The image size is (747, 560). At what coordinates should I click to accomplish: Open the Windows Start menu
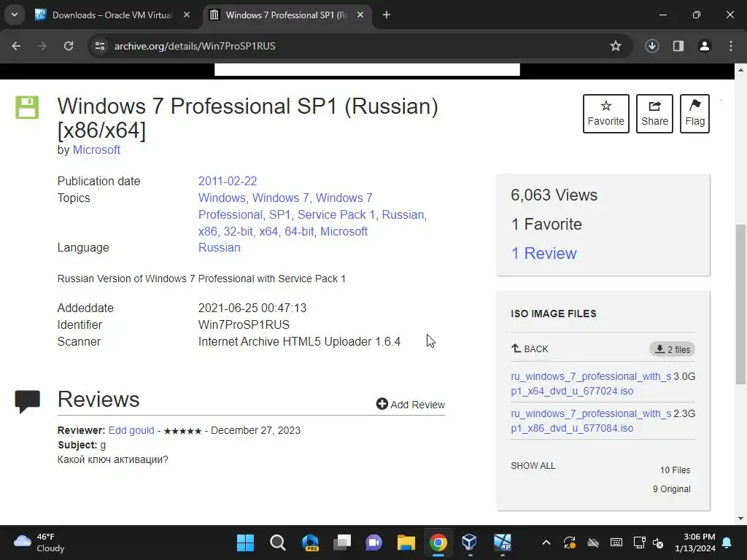pos(246,542)
